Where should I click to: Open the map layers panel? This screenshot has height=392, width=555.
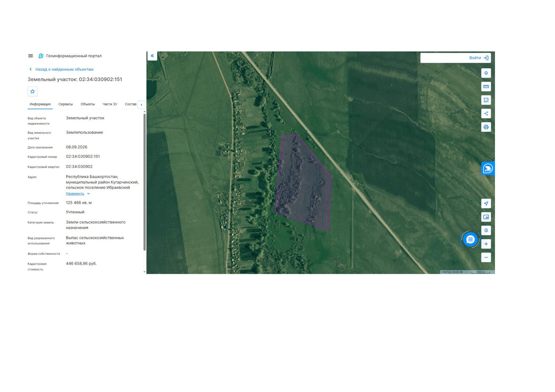click(x=486, y=73)
